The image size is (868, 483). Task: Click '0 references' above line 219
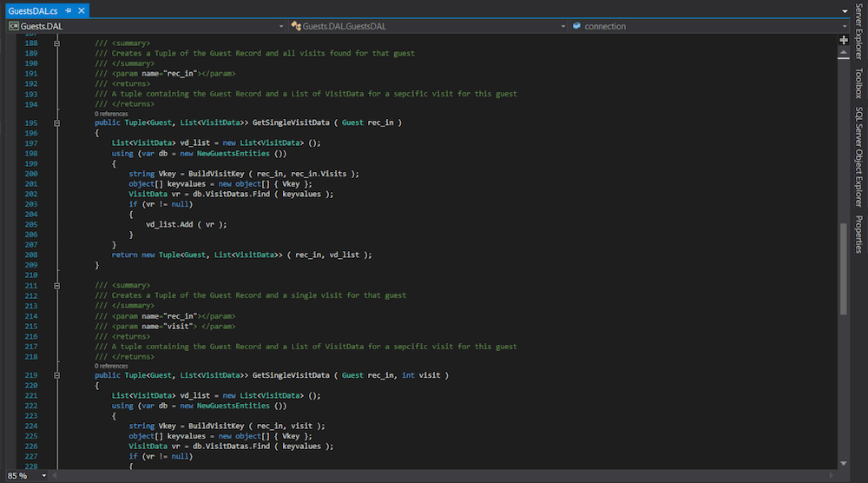tap(111, 366)
